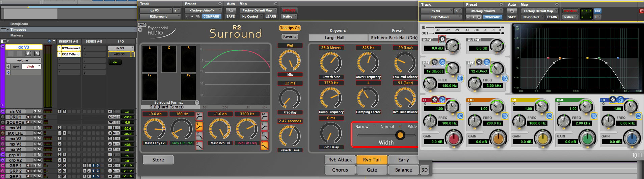
Task: Switch to the Rvb Attack tab
Action: click(x=340, y=160)
